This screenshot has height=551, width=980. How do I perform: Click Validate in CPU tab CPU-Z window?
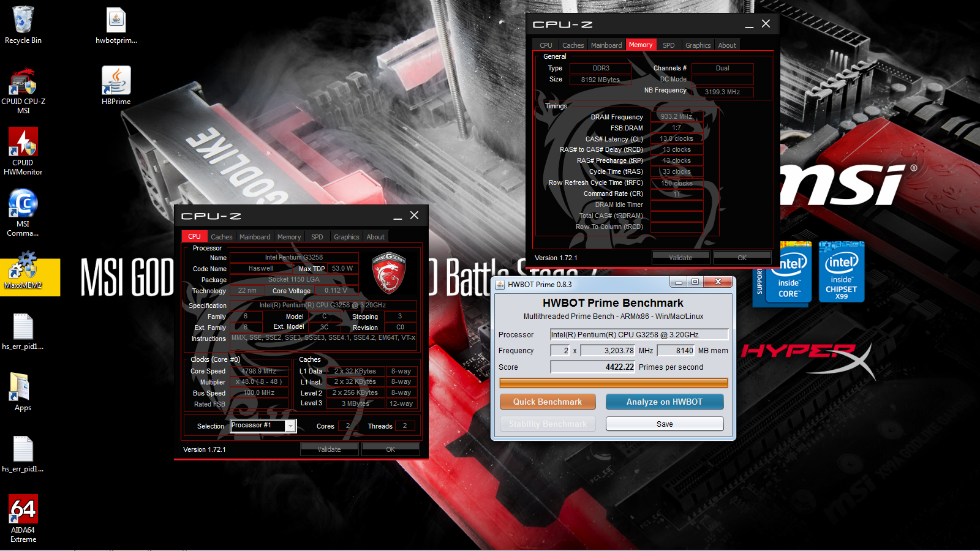(330, 449)
